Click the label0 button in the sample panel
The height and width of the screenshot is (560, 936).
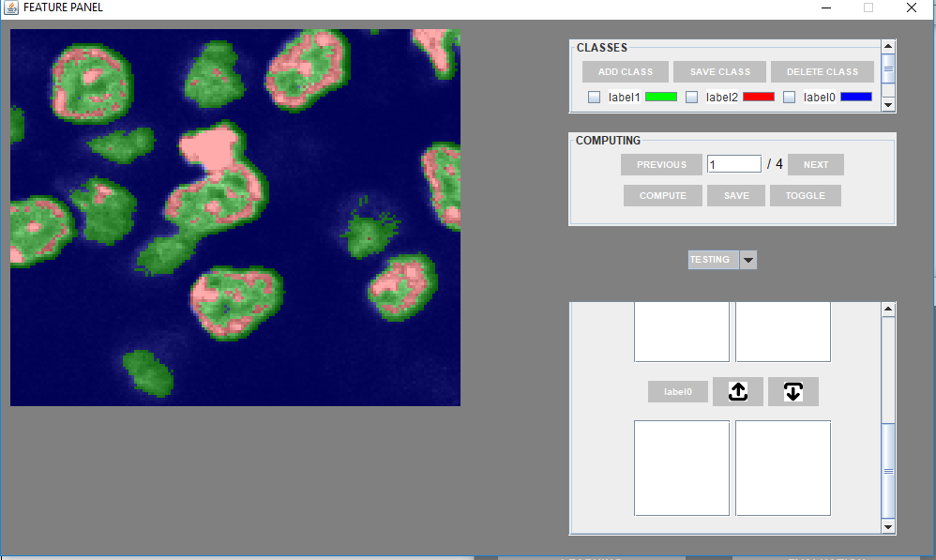pos(677,392)
